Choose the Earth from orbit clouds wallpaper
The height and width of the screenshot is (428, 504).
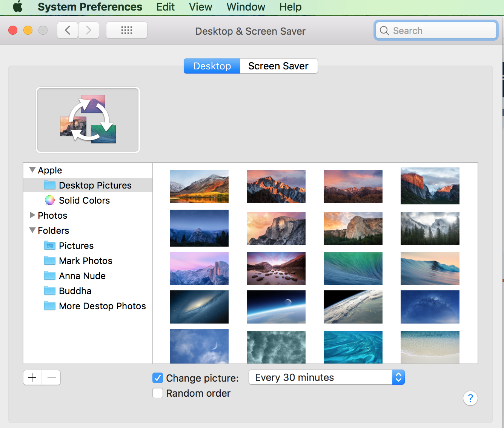pyautogui.click(x=353, y=307)
